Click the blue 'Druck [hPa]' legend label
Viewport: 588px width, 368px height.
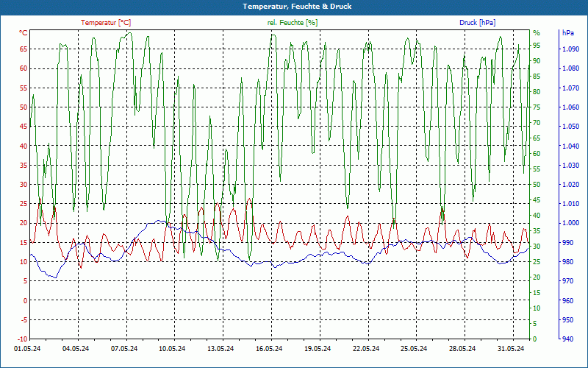tap(477, 23)
